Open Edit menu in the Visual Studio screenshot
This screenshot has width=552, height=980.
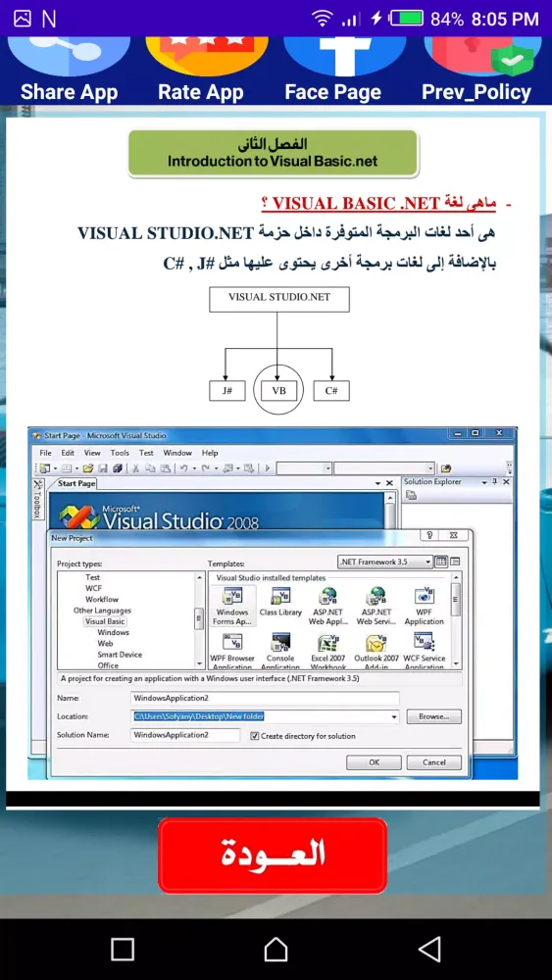click(68, 453)
